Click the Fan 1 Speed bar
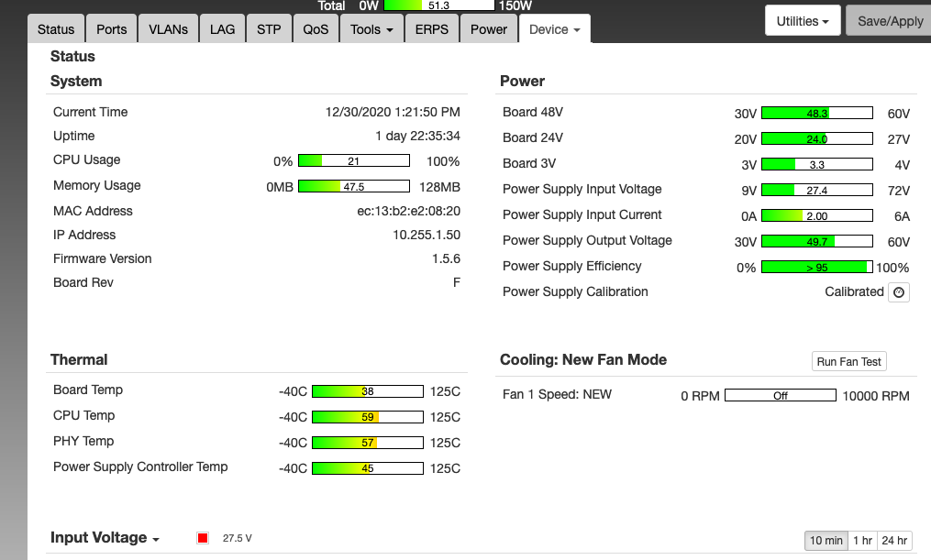This screenshot has height=560, width=931. (781, 396)
